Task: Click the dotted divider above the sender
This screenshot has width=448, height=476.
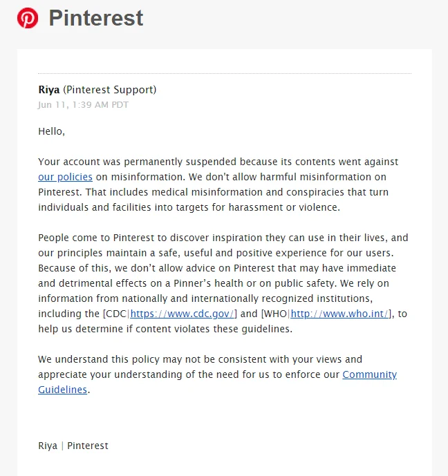Action: 224,73
